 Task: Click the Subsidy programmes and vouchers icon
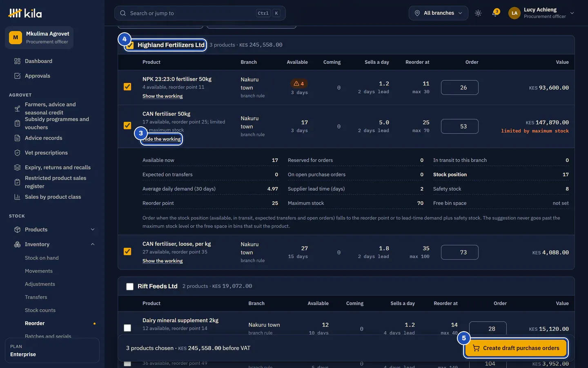click(x=17, y=123)
